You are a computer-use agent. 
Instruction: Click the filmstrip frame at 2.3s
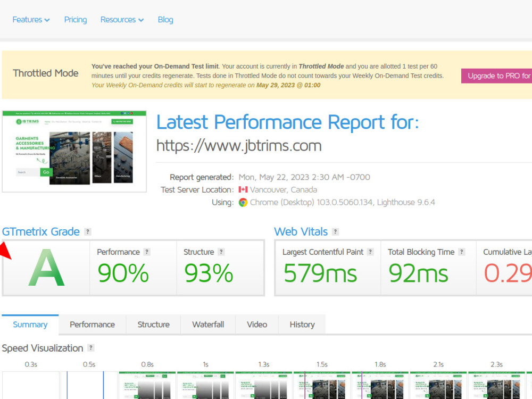coord(496,385)
